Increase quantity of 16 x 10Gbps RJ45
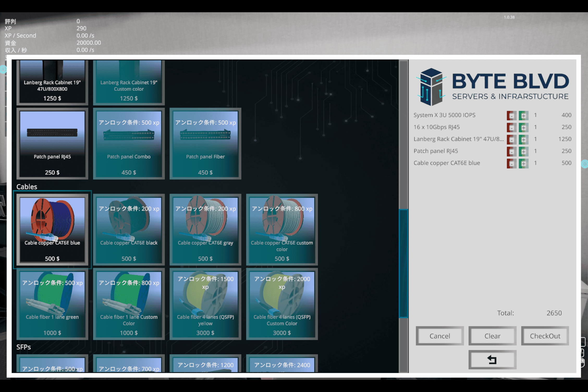Image resolution: width=588 pixels, height=392 pixels. (x=523, y=127)
